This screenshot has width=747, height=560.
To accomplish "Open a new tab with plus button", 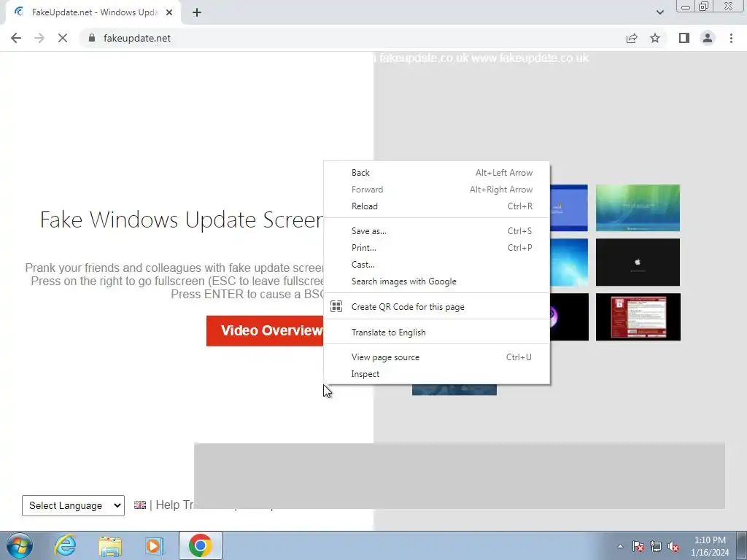I will tap(197, 12).
